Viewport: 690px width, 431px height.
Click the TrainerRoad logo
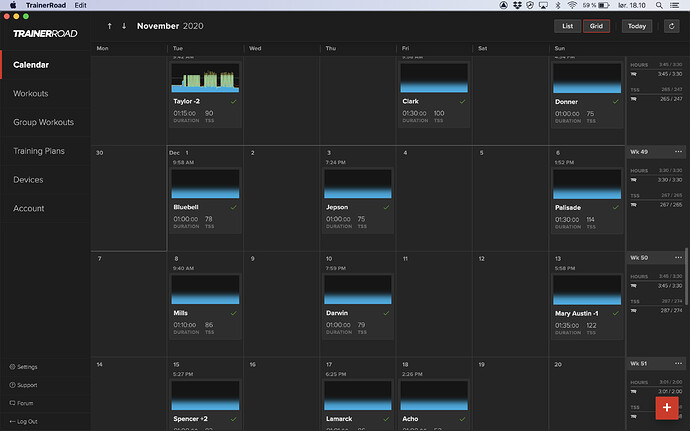[45, 33]
